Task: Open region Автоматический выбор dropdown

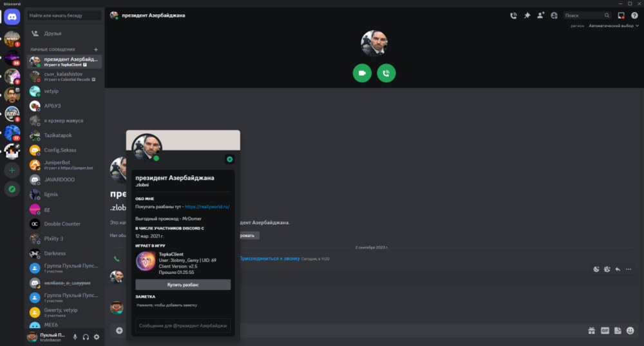Action: pos(614,26)
